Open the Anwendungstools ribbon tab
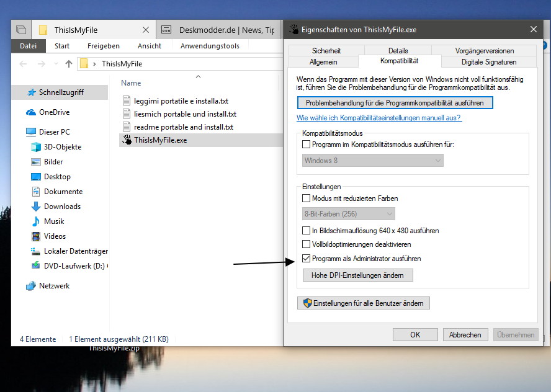This screenshot has height=392, width=551. (x=210, y=46)
